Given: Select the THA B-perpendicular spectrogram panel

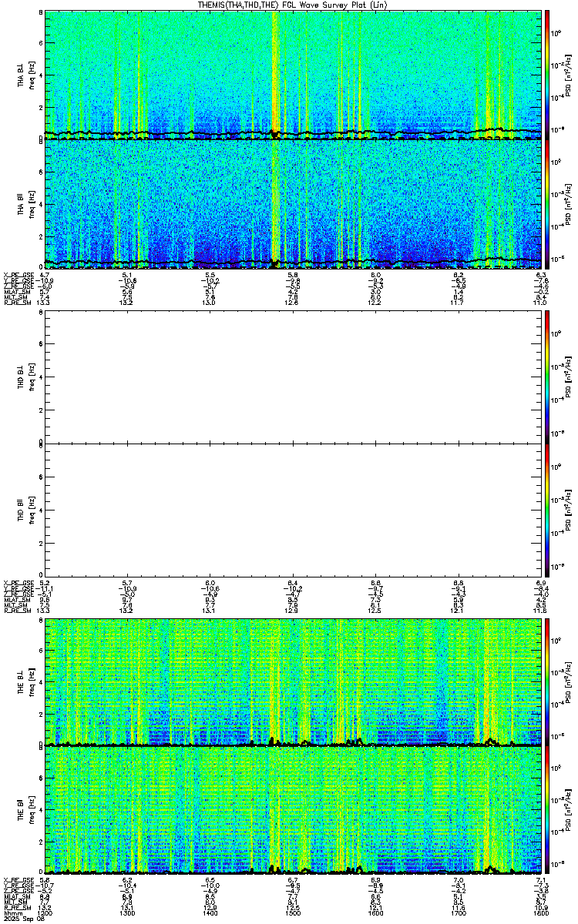Looking at the screenshot, I should tap(292, 74).
